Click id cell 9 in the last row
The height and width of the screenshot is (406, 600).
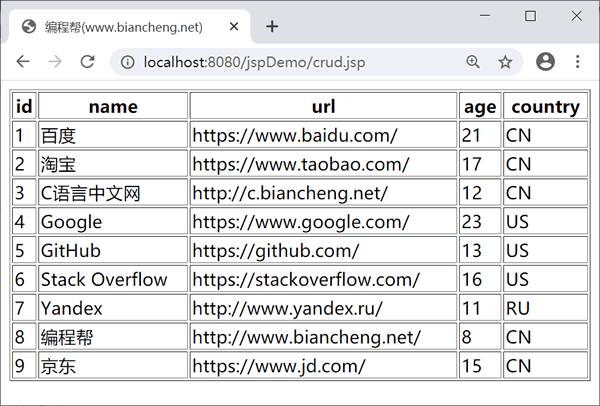coord(24,365)
